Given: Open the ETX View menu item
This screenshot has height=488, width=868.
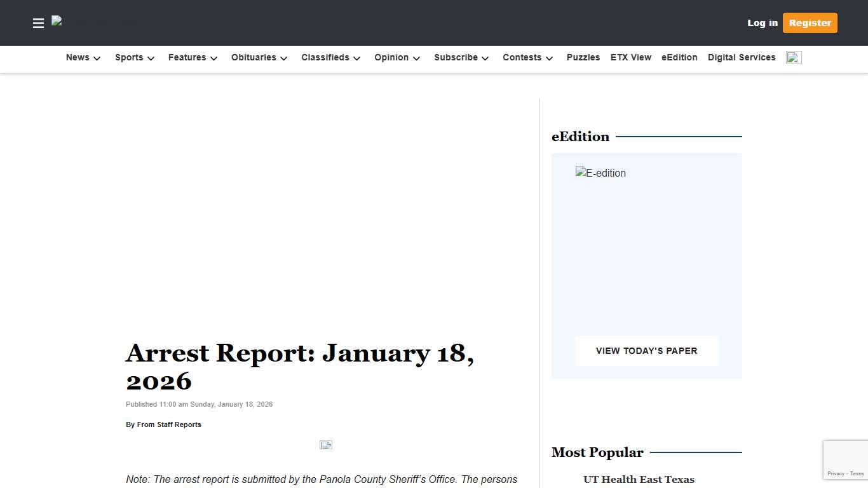Looking at the screenshot, I should 631,58.
